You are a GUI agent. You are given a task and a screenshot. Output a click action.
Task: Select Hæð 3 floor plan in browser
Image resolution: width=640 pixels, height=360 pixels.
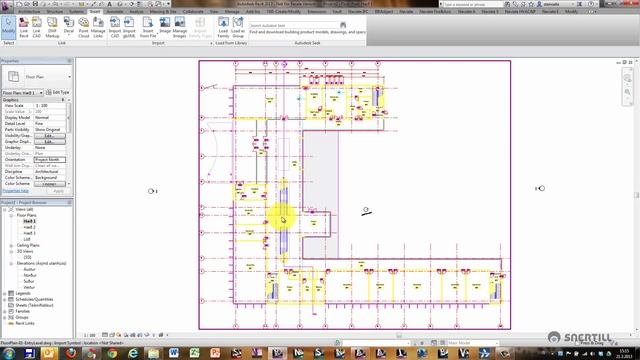click(x=29, y=233)
